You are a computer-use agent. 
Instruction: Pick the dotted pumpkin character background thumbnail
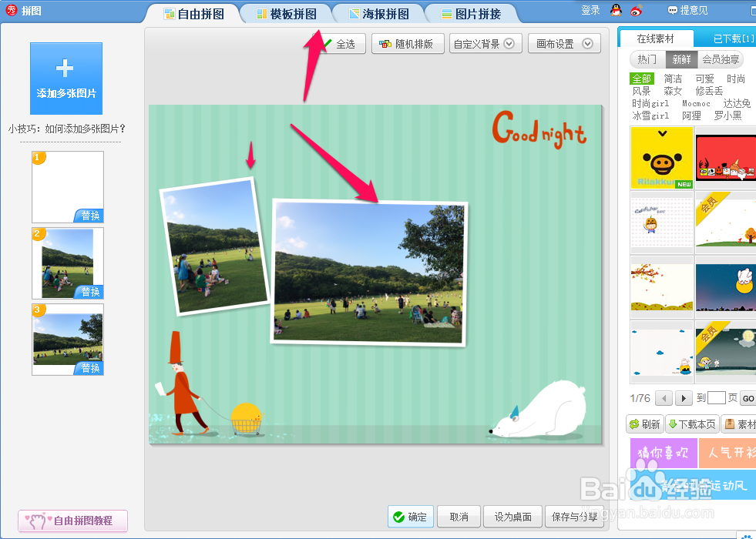[662, 222]
